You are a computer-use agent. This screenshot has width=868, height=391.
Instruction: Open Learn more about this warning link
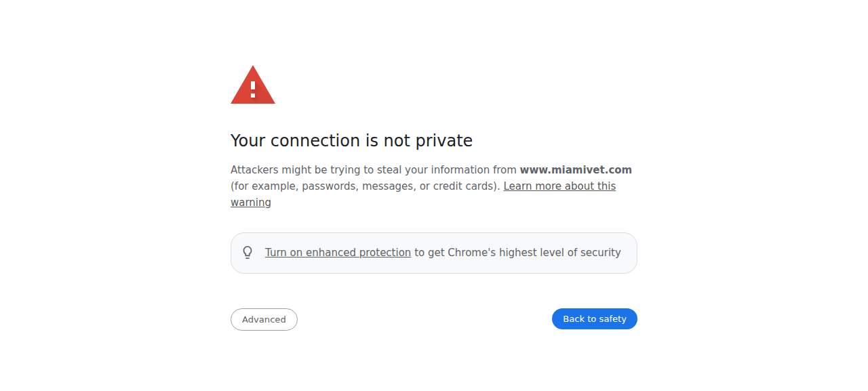pos(423,194)
